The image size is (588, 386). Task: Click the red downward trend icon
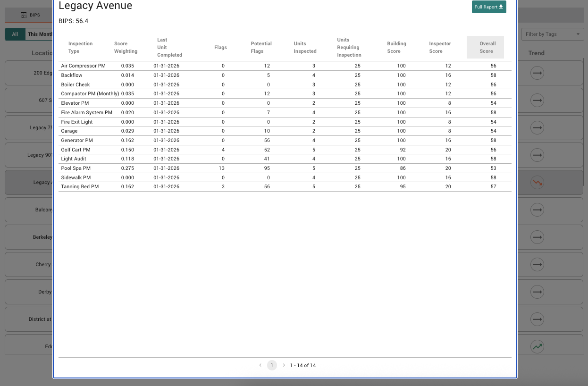(537, 182)
